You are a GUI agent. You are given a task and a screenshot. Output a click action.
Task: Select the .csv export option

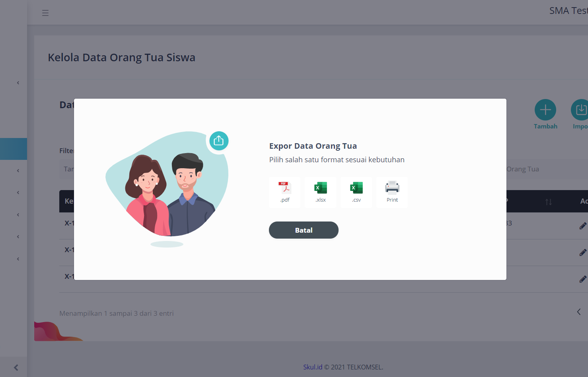(356, 192)
